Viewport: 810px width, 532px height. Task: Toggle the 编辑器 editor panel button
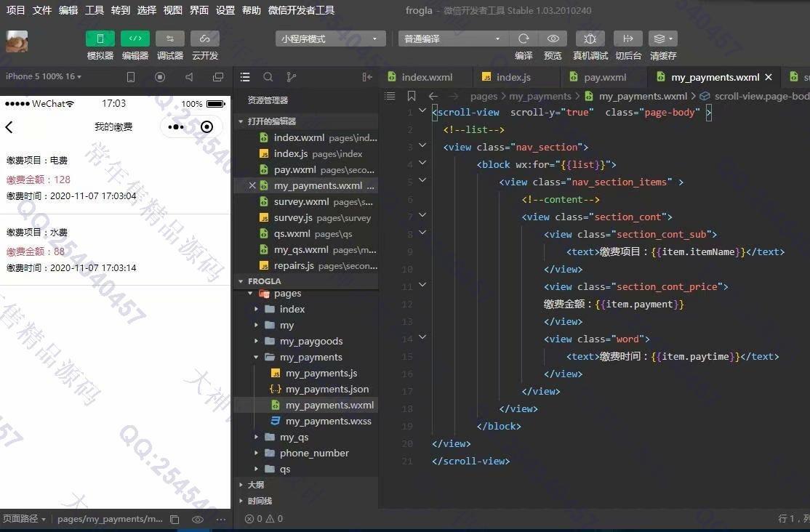[x=135, y=39]
